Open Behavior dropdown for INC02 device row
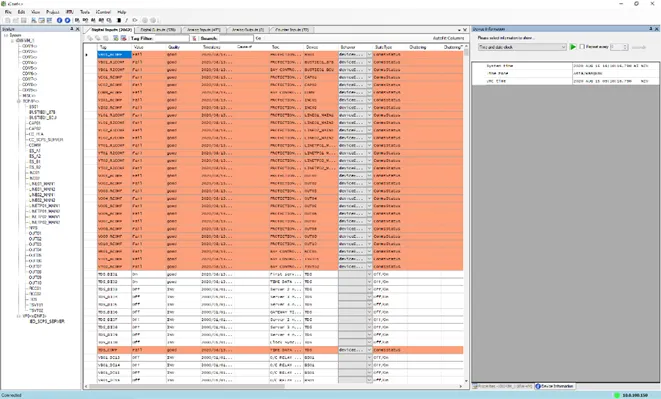The width and height of the screenshot is (661, 399). [369, 108]
